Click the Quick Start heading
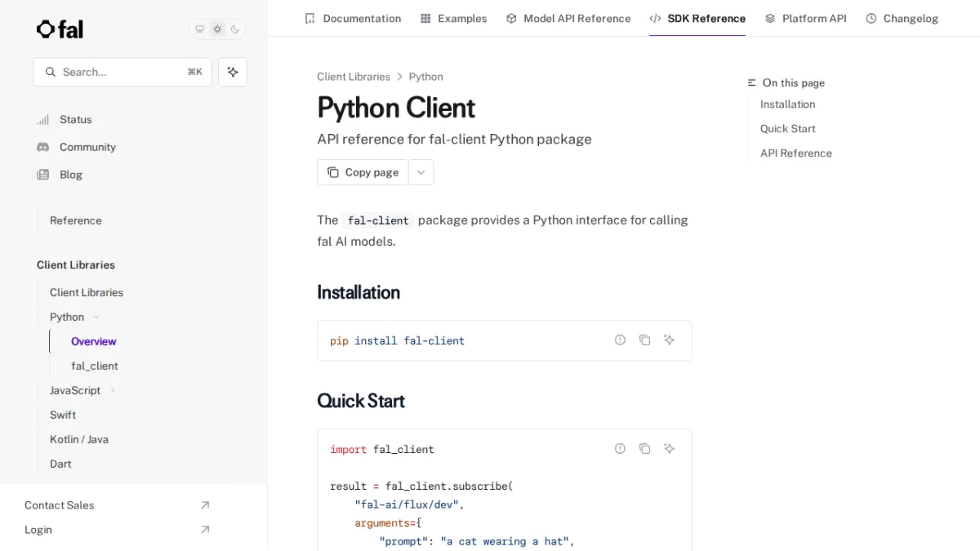The height and width of the screenshot is (551, 980). [x=361, y=401]
